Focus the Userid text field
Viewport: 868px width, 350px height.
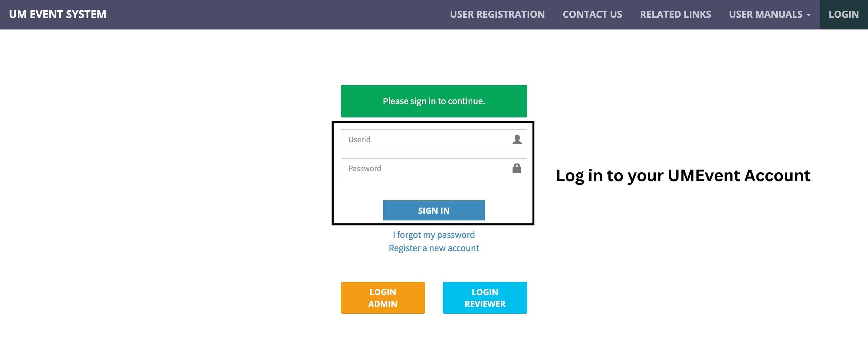(x=425, y=140)
